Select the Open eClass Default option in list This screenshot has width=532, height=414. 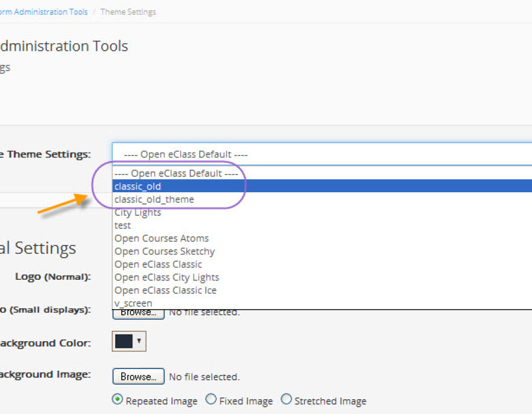click(x=322, y=173)
